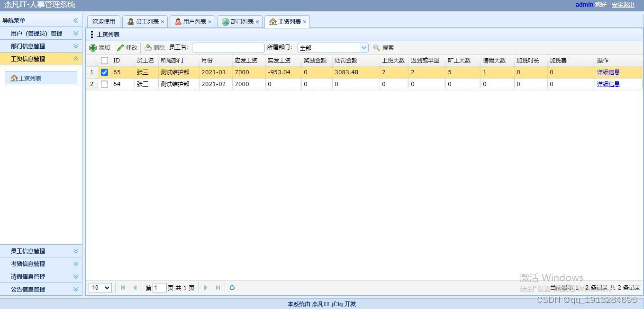
Task: Expand 用户（管理员）管理 accordion section
Action: [41, 34]
